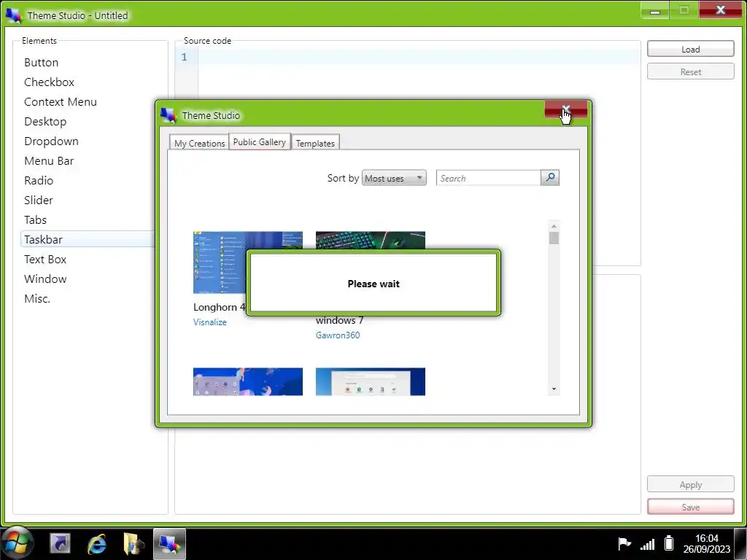Click the shortcut arrow icon on taskbar

pyautogui.click(x=60, y=543)
